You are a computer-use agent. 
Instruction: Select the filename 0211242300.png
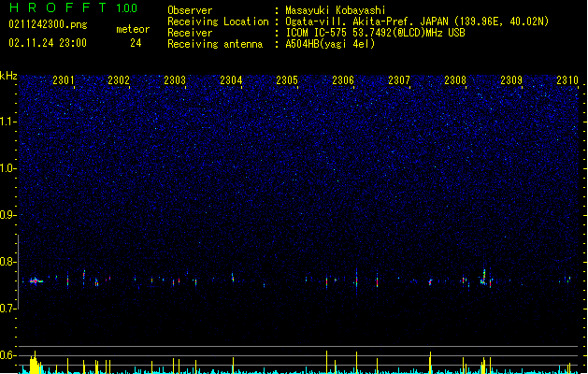[x=48, y=24]
